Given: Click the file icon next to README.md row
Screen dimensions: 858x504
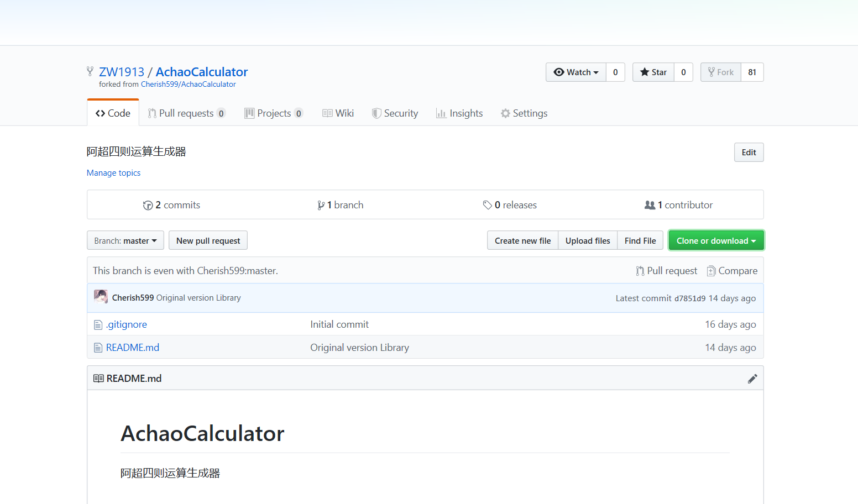Looking at the screenshot, I should [x=98, y=348].
